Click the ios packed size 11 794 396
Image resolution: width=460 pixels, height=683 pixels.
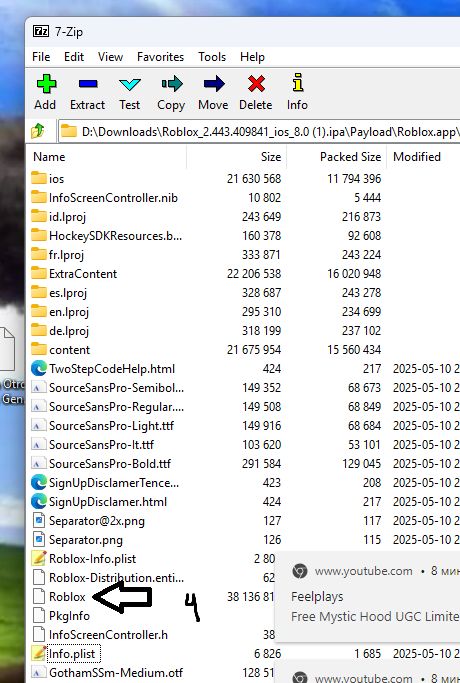[354, 179]
